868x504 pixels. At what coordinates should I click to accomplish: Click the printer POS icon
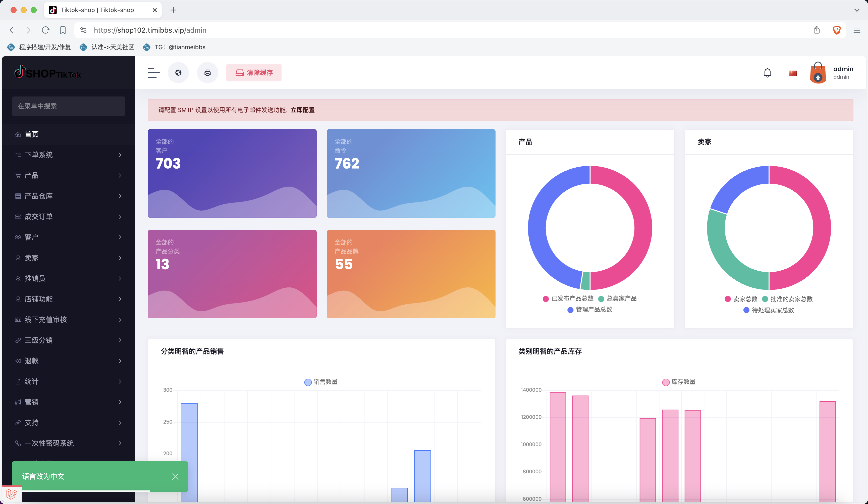coord(207,73)
